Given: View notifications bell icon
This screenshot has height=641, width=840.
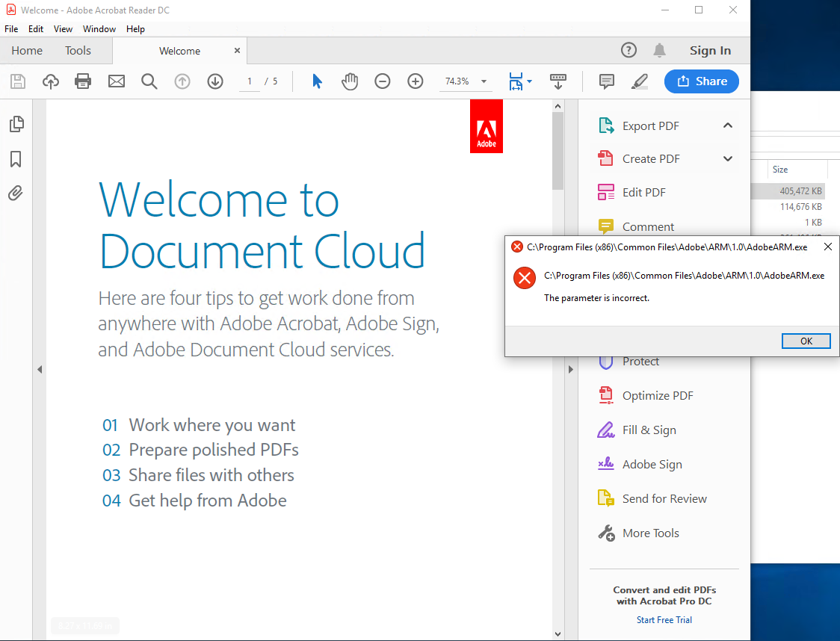Looking at the screenshot, I should (659, 50).
